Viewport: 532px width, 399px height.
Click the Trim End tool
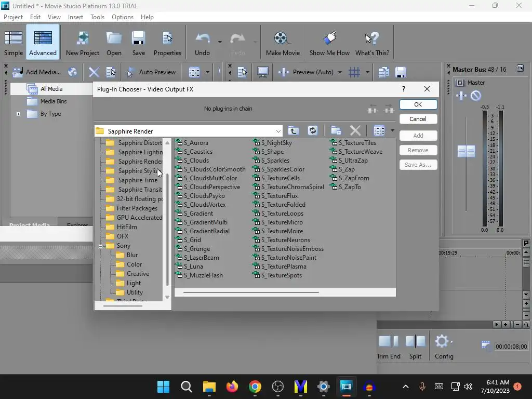click(389, 347)
